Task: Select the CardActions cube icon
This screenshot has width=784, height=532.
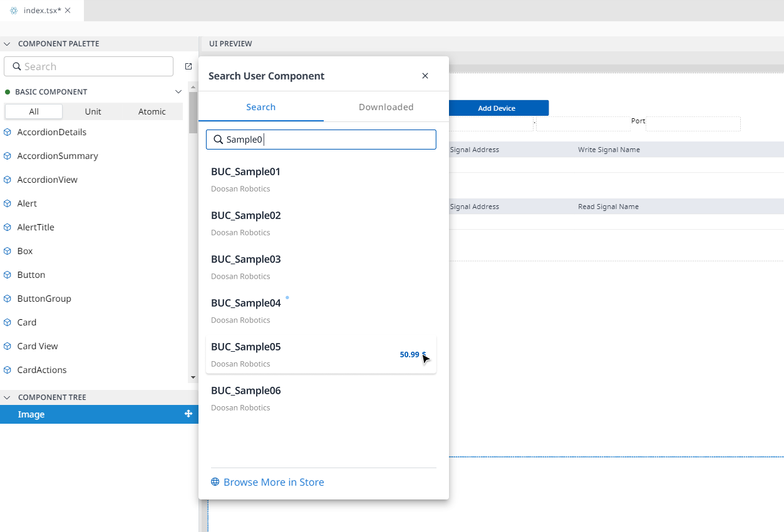Action: [x=8, y=370]
